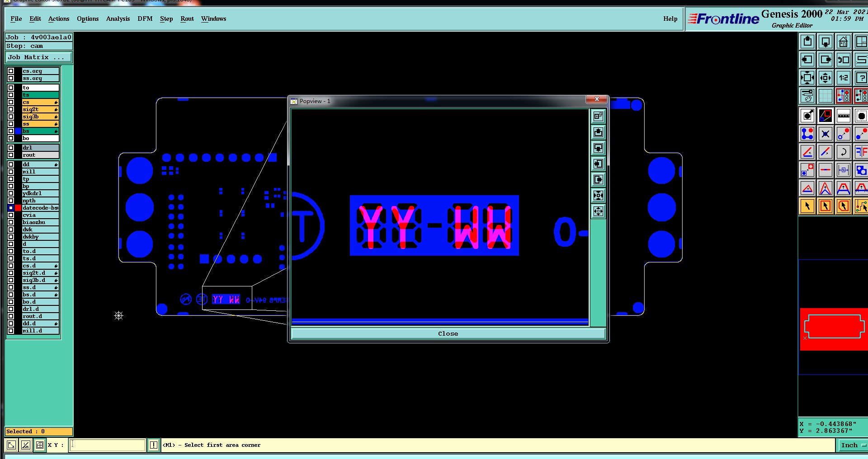
Task: Zoom out icon in Popview window
Action: (598, 211)
